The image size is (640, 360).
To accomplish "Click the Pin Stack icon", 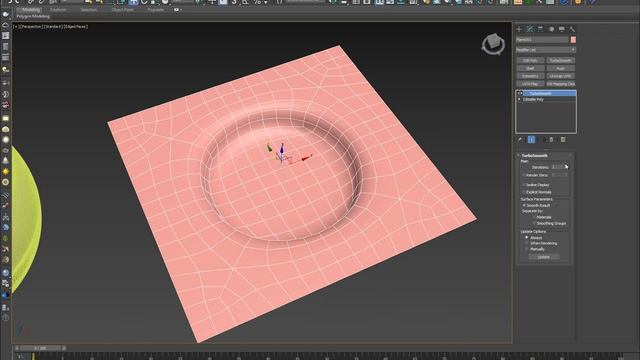I will click(520, 140).
